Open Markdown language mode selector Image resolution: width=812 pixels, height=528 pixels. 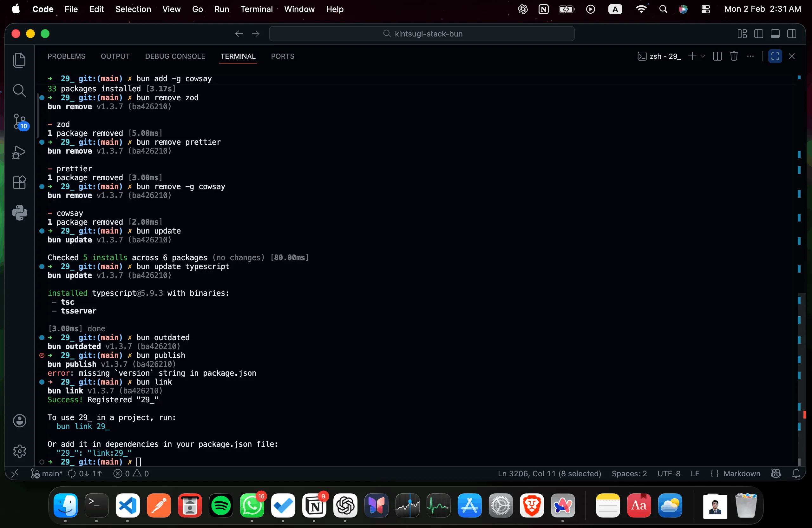coord(741,473)
